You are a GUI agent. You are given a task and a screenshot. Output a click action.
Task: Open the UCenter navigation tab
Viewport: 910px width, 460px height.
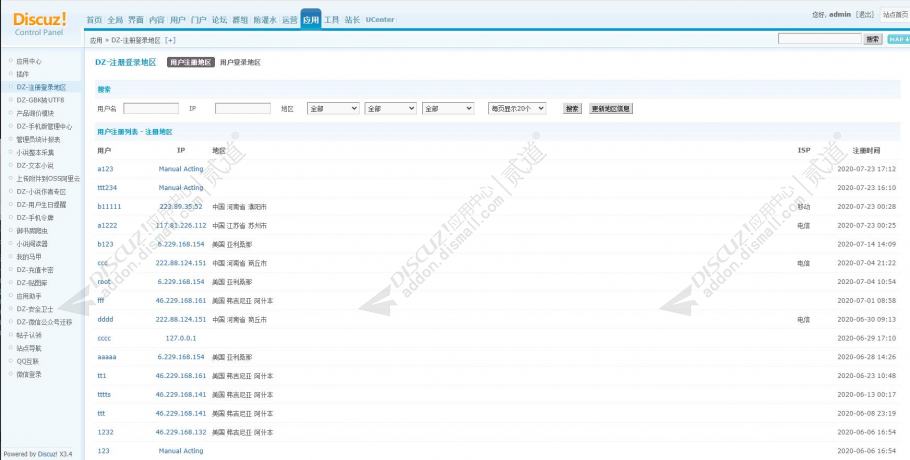(380, 20)
